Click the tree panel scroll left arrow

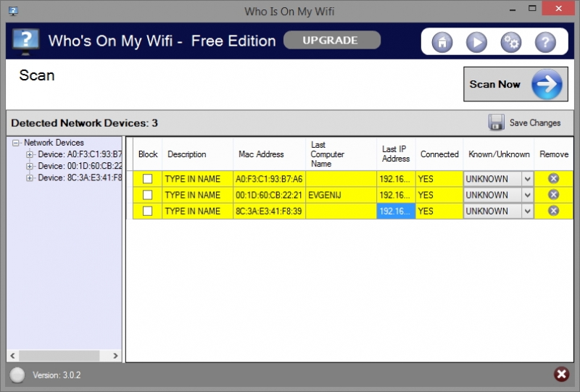(x=12, y=356)
